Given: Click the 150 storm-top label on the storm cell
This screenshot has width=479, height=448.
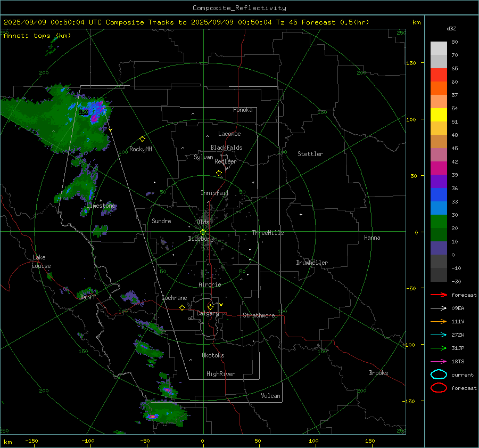Looking at the screenshot, I should 84,112.
